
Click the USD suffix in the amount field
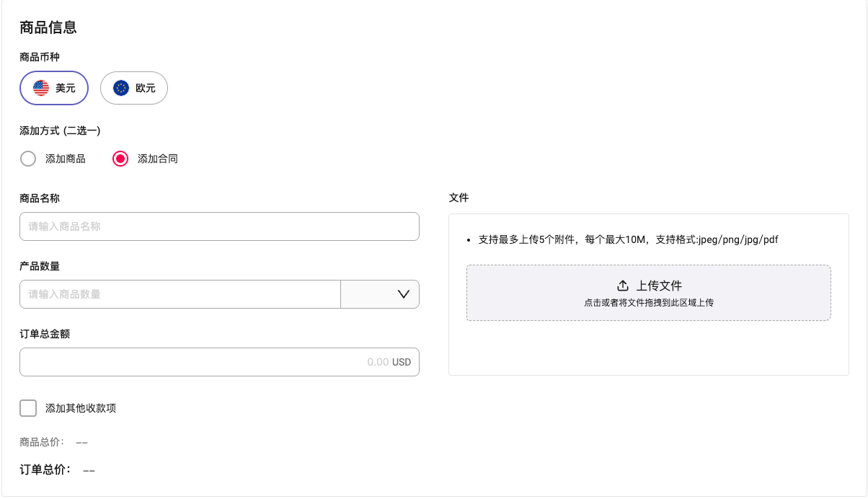coord(402,362)
